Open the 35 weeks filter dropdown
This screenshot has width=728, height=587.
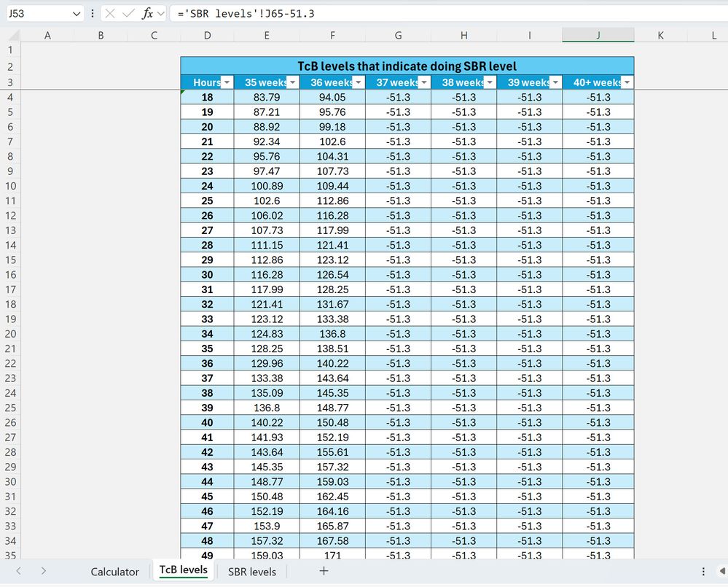[x=292, y=82]
